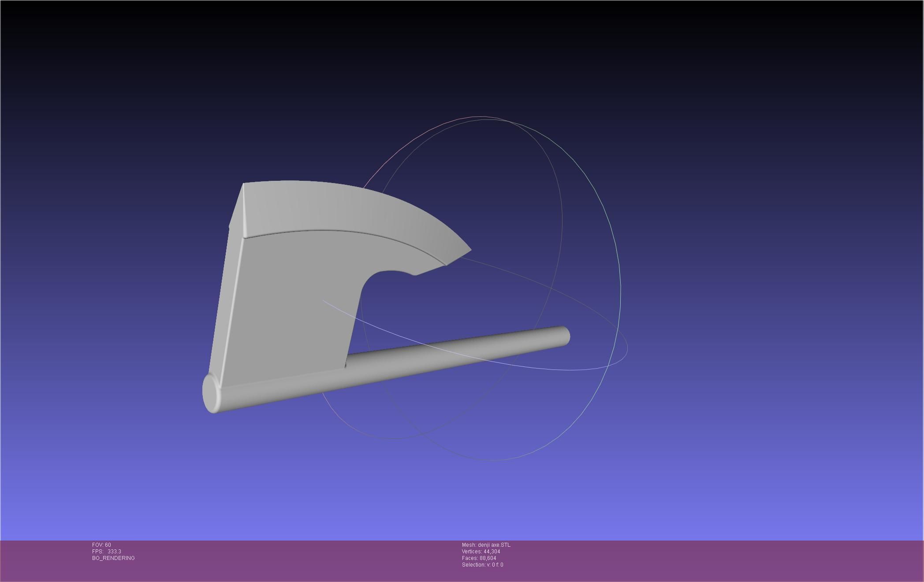Screen dimensions: 924x582
Task: Click the BO_RENDERING status label
Action: [113, 558]
